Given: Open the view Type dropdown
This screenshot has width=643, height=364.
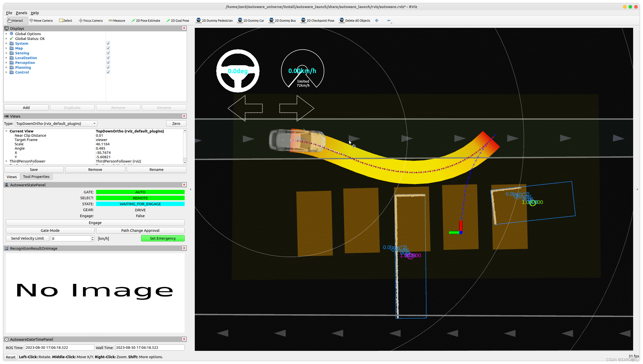Looking at the screenshot, I should (56, 124).
